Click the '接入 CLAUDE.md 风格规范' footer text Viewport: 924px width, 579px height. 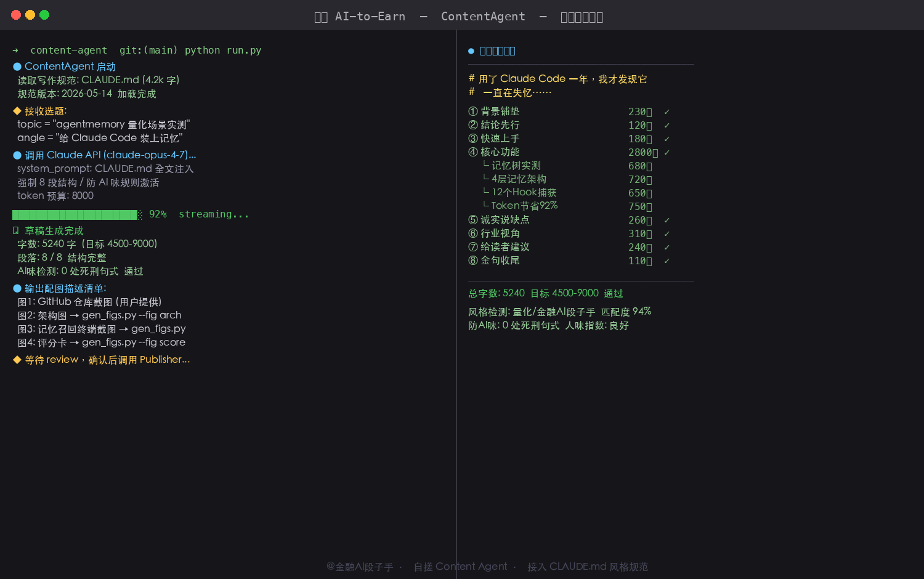[x=588, y=567]
